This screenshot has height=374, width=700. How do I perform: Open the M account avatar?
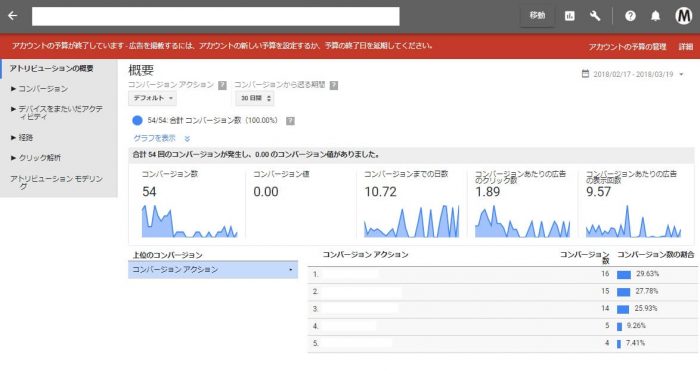pyautogui.click(x=683, y=16)
